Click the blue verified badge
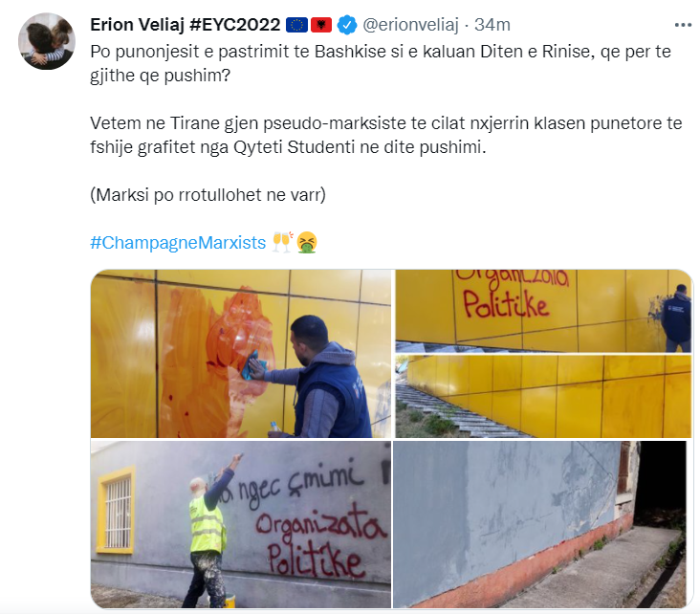 click(346, 25)
